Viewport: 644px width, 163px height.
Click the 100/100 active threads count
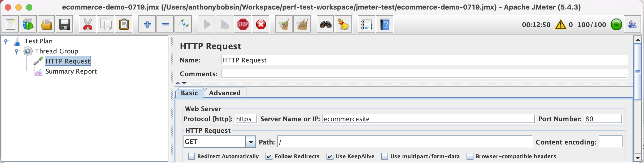click(592, 25)
